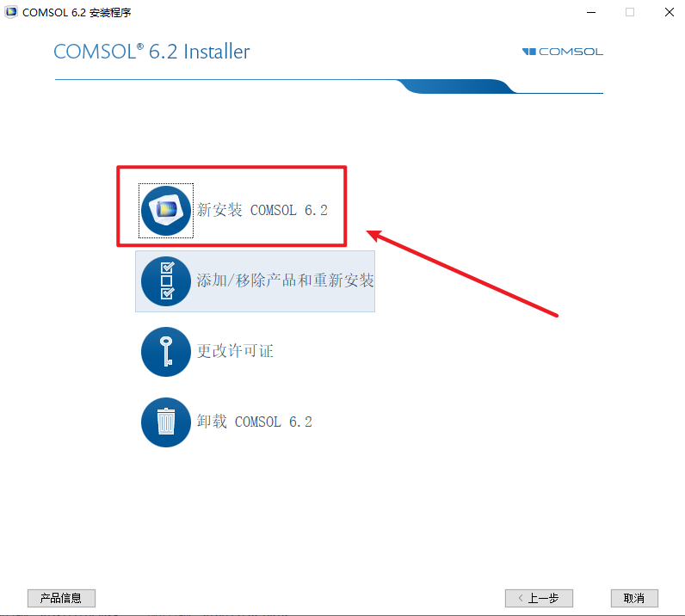The height and width of the screenshot is (616, 685).
Task: Click the COMSOL app icon in title bar
Action: tap(11, 12)
